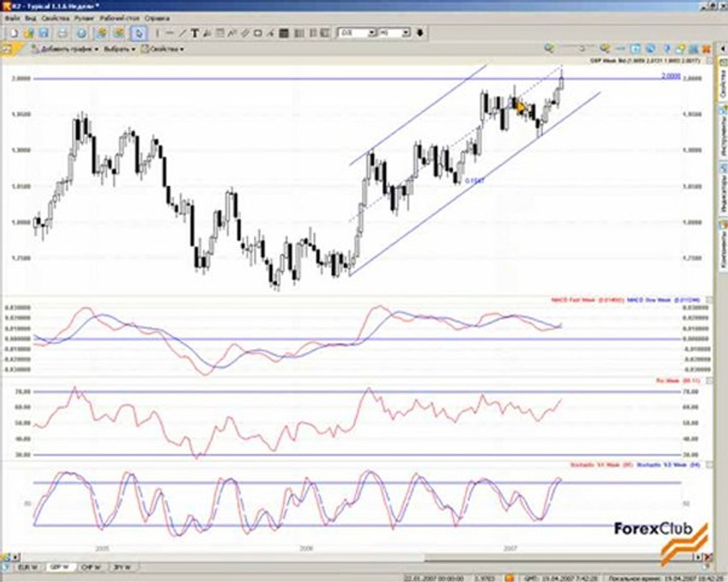This screenshot has width=728, height=582.
Task: Click the black down arrow toolbar icon
Action: (x=420, y=33)
